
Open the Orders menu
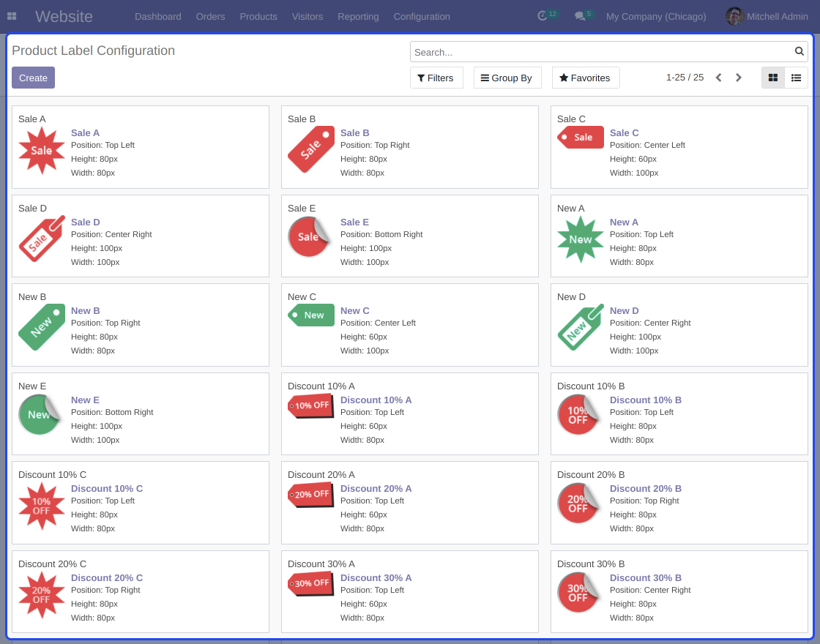(210, 16)
